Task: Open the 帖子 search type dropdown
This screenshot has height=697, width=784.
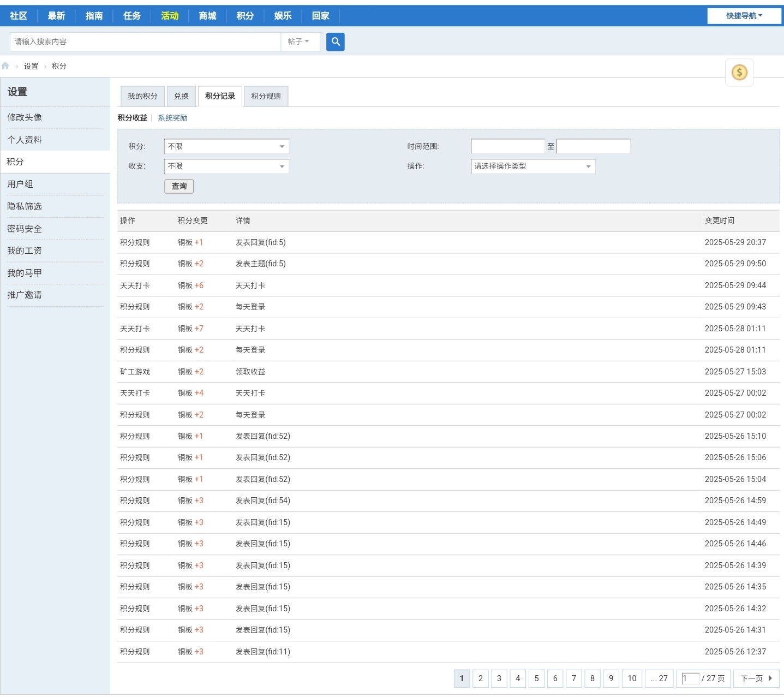Action: click(x=301, y=41)
